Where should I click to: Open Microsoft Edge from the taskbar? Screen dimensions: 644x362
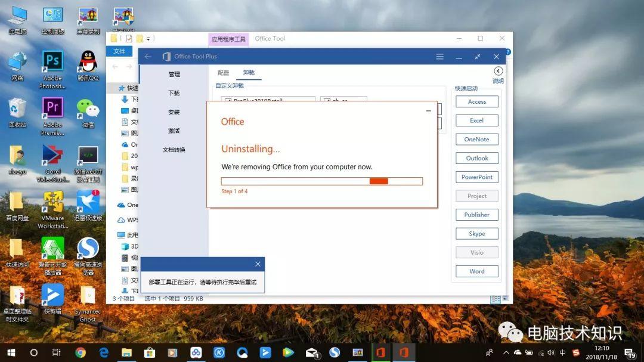104,352
